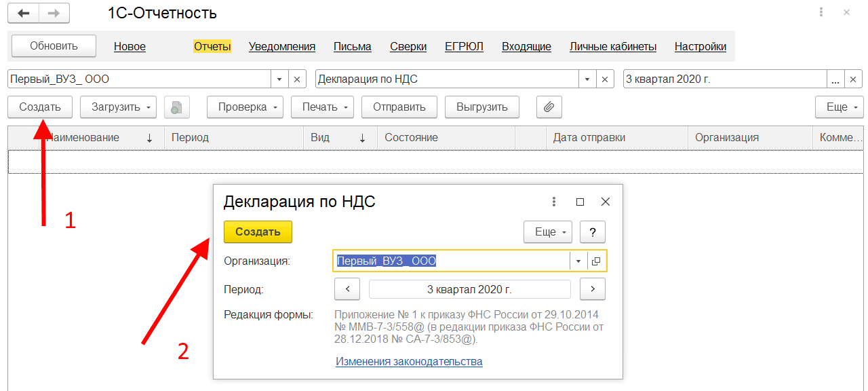
Task: Click the organization filter field Первый_ВУЗ_ ООО
Action: pyautogui.click(x=140, y=79)
